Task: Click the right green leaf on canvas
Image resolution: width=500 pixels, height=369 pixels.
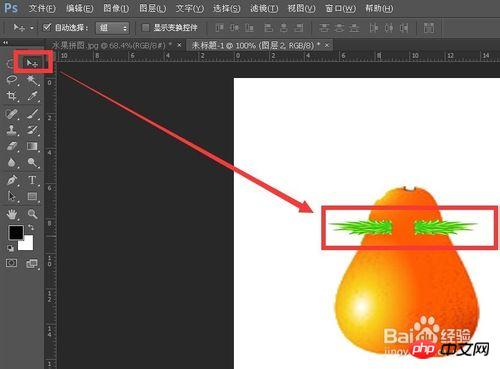Action: tap(446, 227)
